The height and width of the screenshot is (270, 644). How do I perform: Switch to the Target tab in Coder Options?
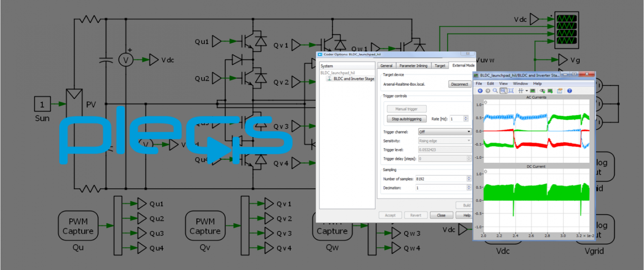[x=440, y=66]
